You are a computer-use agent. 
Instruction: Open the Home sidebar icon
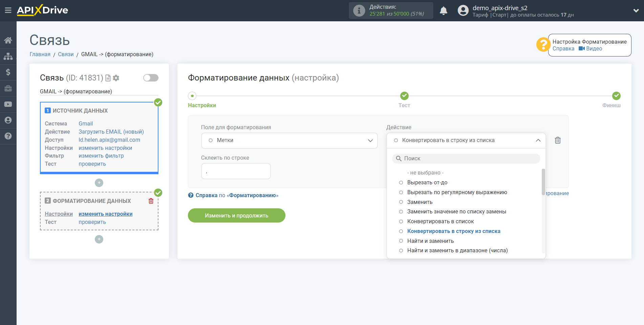click(x=8, y=40)
